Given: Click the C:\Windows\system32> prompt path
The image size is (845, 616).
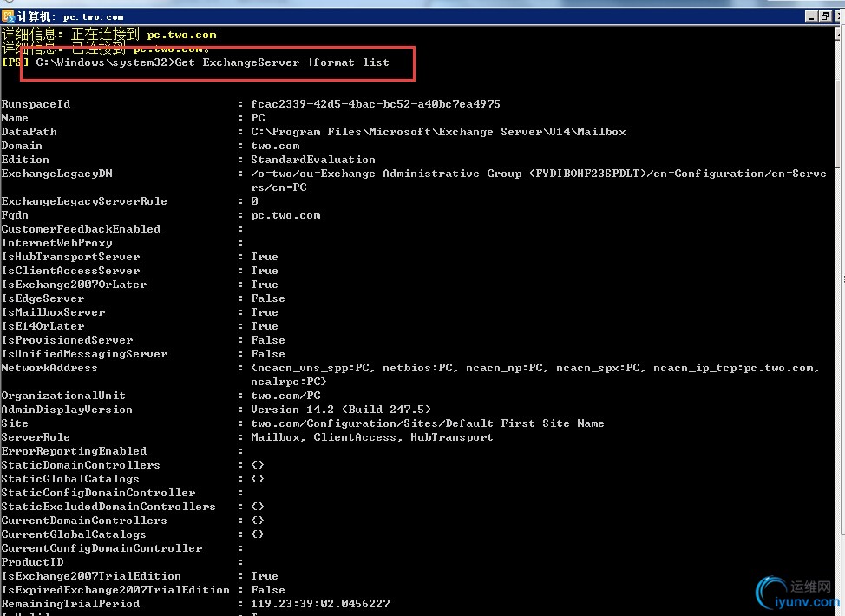Looking at the screenshot, I should click(x=105, y=62).
